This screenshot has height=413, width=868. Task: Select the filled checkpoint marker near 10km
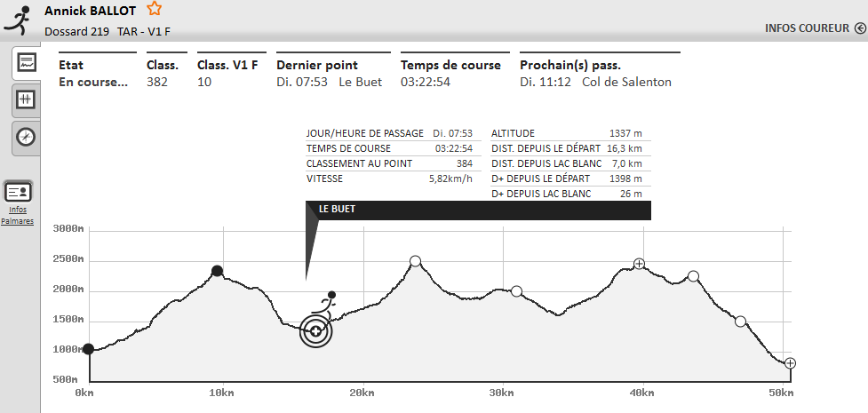(x=217, y=271)
